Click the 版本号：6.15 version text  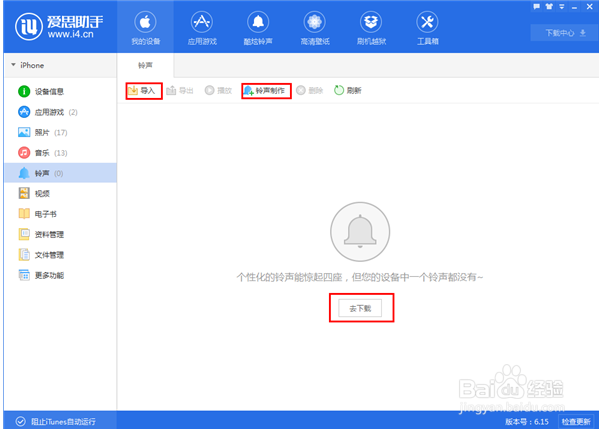point(527,422)
